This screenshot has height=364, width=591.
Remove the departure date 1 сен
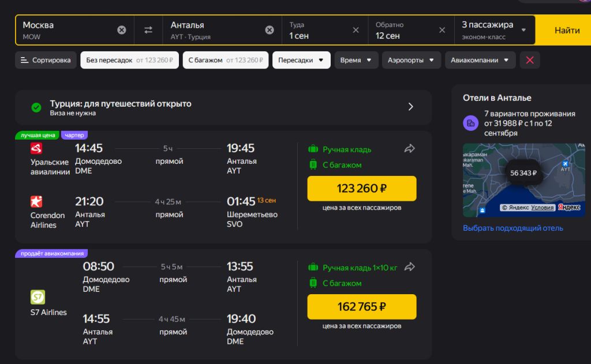pos(356,30)
